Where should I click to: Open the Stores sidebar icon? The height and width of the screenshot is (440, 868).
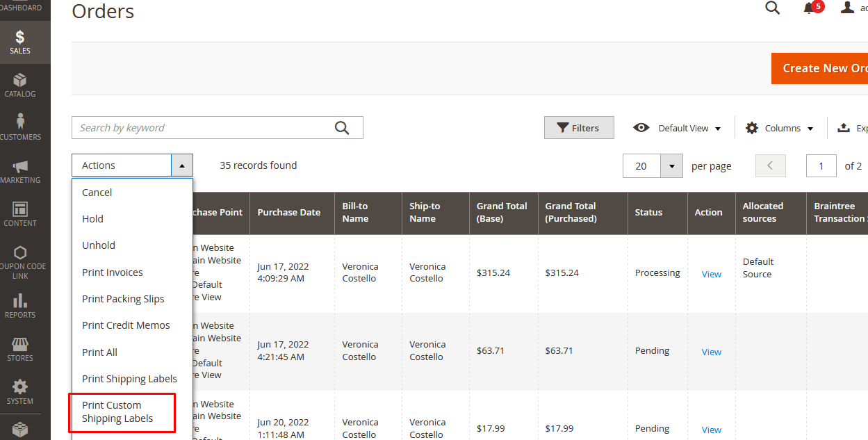click(x=20, y=349)
